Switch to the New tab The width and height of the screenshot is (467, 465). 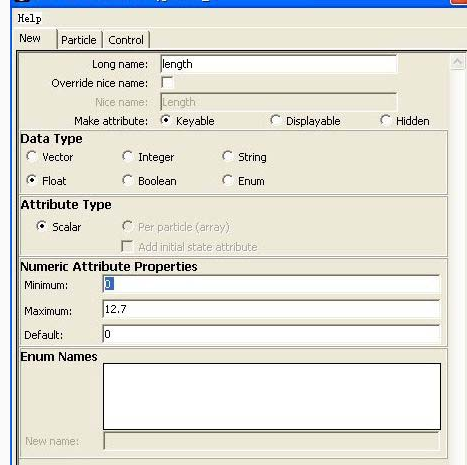tap(30, 38)
